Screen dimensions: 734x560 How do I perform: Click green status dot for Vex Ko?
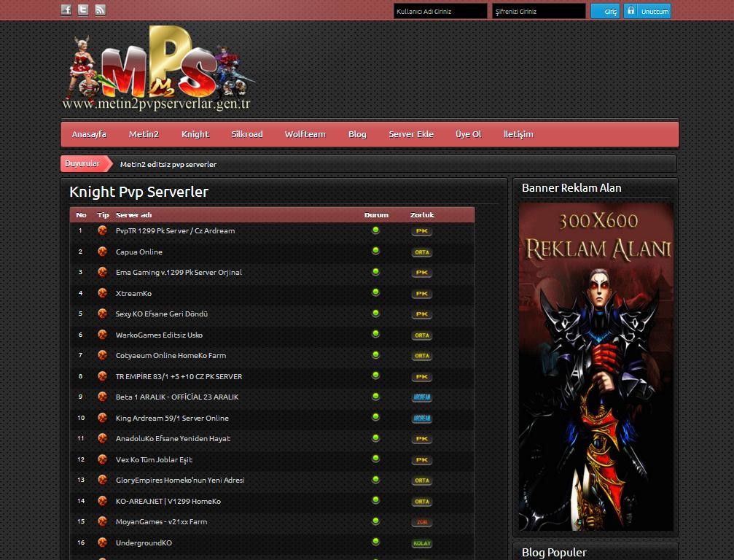375,459
